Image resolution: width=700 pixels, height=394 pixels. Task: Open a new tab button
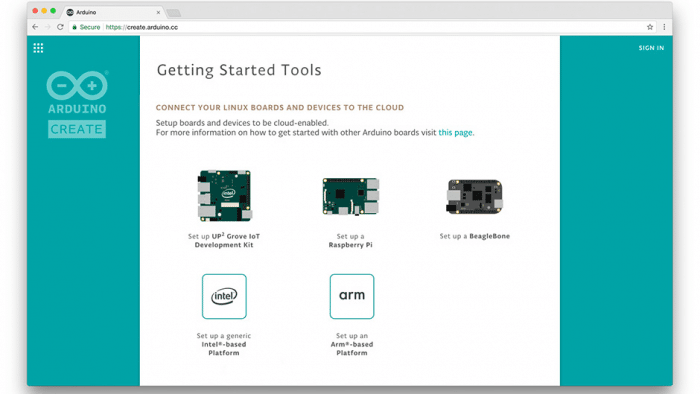(x=174, y=12)
